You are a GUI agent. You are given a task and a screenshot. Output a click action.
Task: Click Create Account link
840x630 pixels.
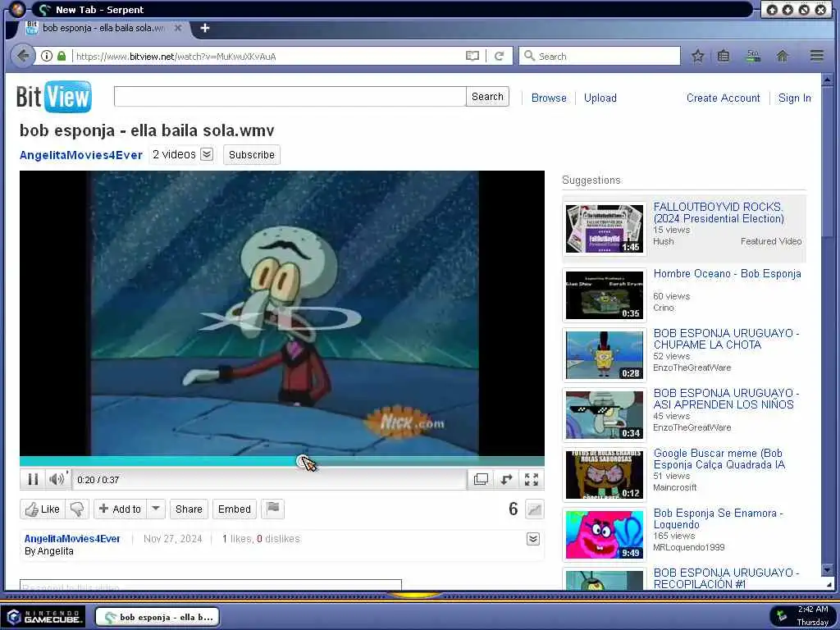[723, 98]
